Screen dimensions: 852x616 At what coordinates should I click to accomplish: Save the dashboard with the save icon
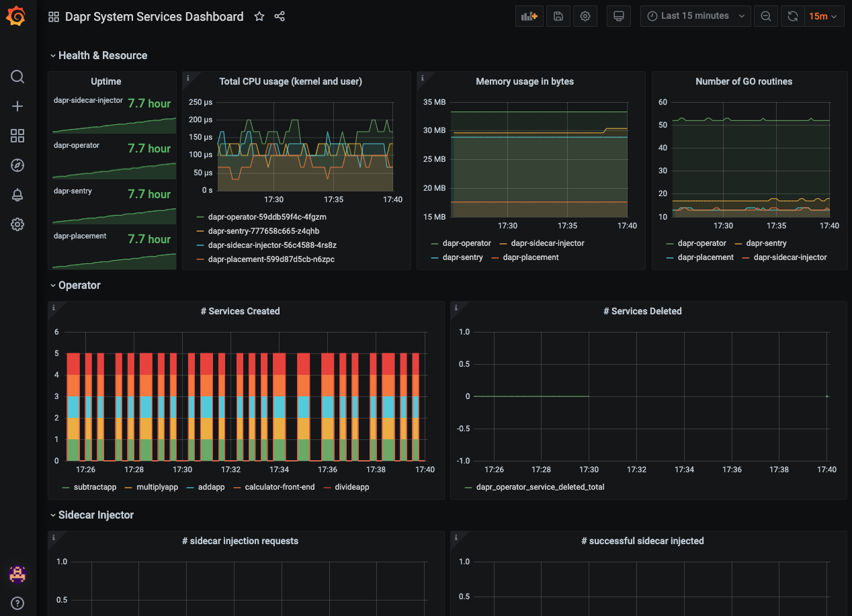tap(558, 15)
